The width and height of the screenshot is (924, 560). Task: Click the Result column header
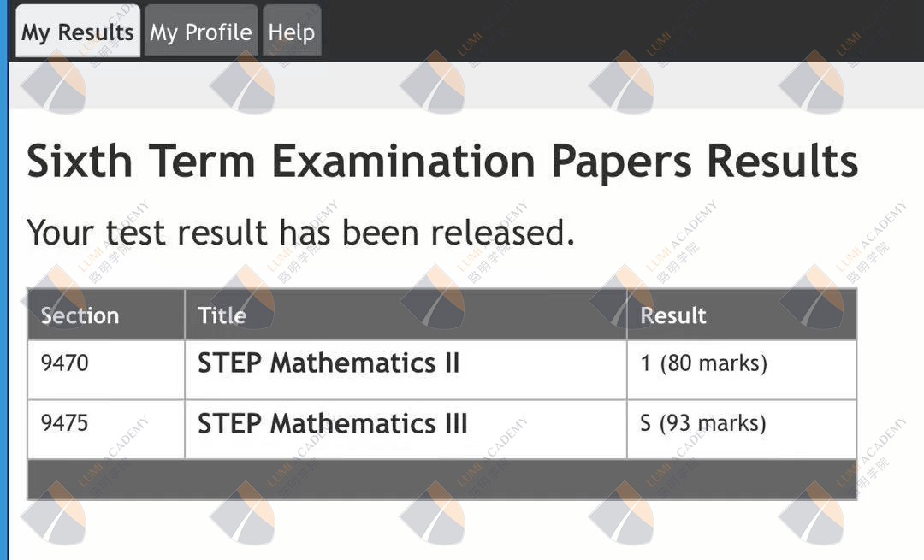coord(673,315)
